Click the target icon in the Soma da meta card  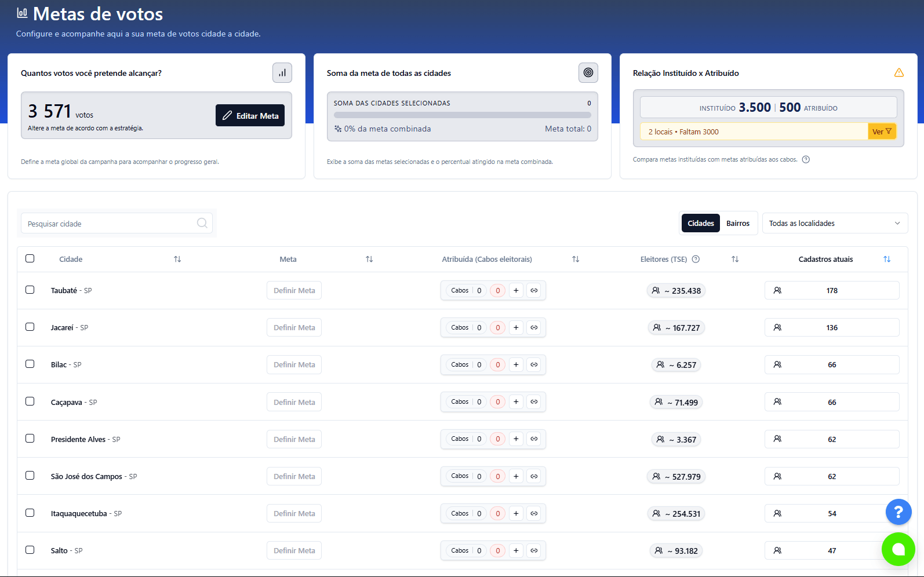pyautogui.click(x=588, y=73)
